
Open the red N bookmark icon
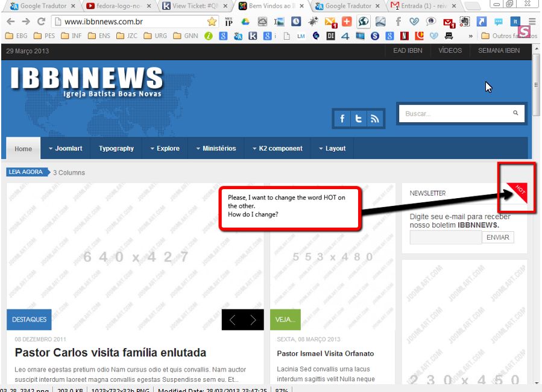tap(404, 36)
